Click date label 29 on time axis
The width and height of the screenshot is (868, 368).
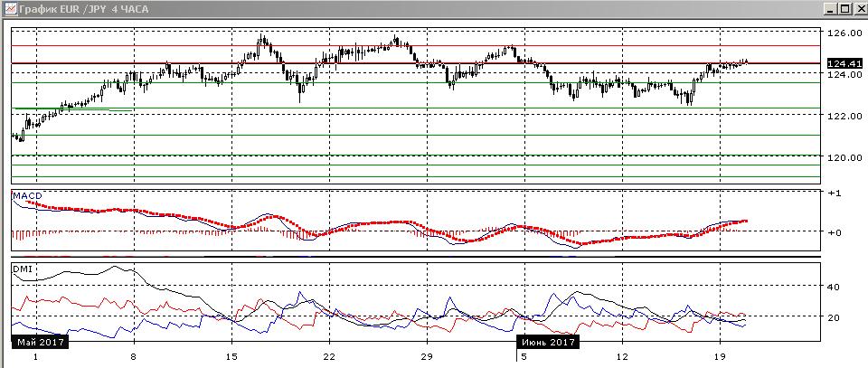coord(426,357)
